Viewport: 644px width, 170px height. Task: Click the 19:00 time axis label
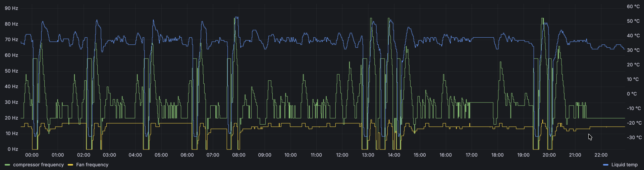coord(523,155)
